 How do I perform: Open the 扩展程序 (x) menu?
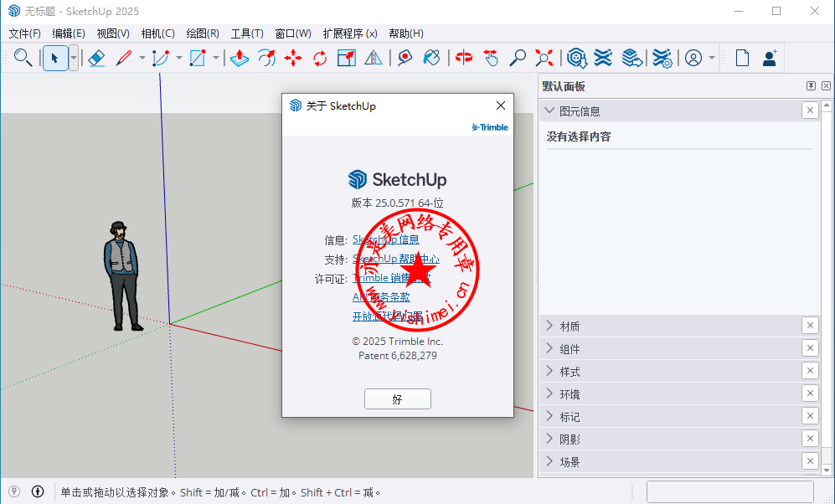tap(350, 33)
